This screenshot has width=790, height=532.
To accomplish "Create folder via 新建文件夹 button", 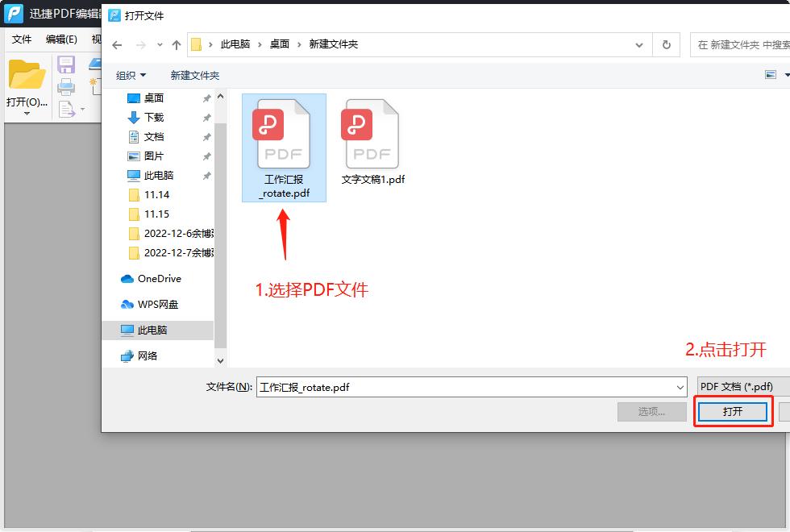I will pyautogui.click(x=196, y=75).
